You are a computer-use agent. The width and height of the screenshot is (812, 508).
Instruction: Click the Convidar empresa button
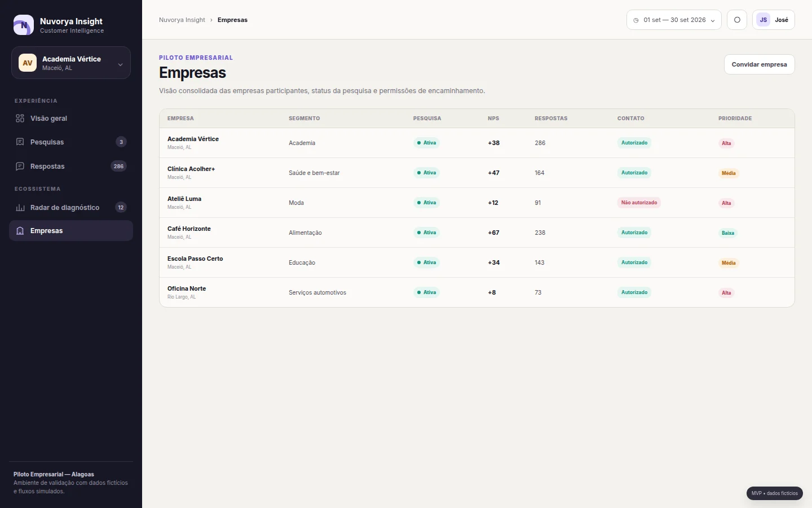pos(760,64)
